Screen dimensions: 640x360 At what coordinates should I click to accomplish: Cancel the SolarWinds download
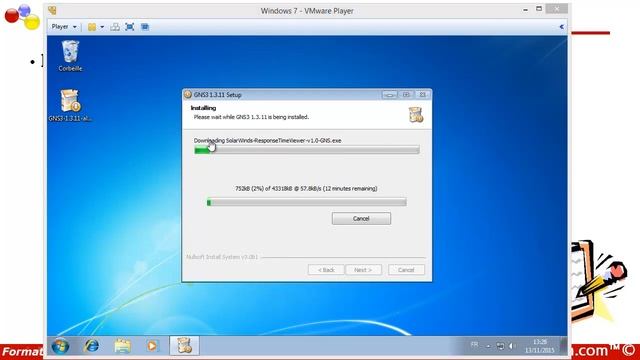coord(361,218)
